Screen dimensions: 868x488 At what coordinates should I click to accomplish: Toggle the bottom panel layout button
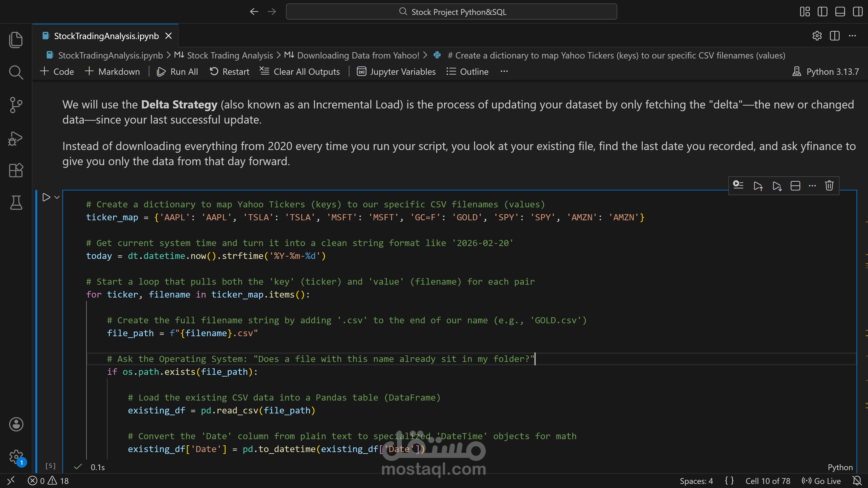click(x=840, y=12)
